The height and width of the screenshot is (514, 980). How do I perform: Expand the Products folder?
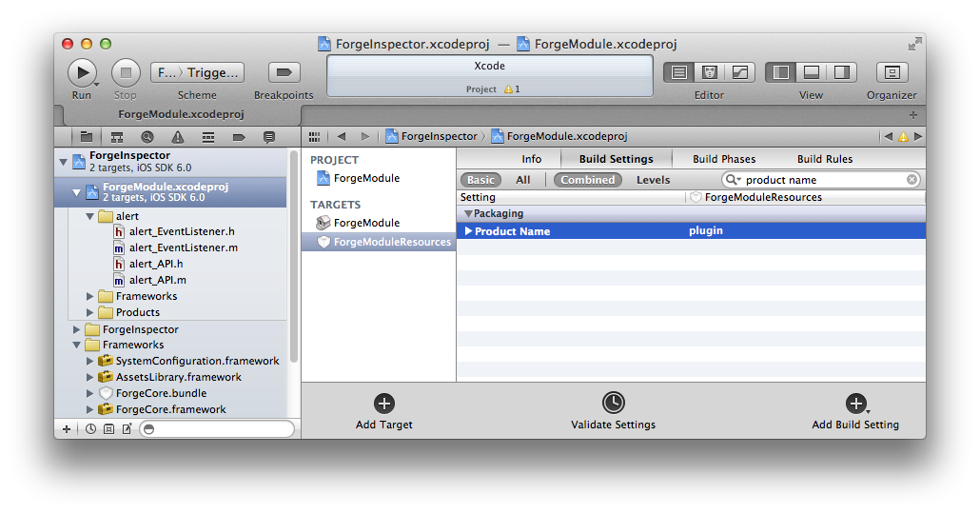90,312
